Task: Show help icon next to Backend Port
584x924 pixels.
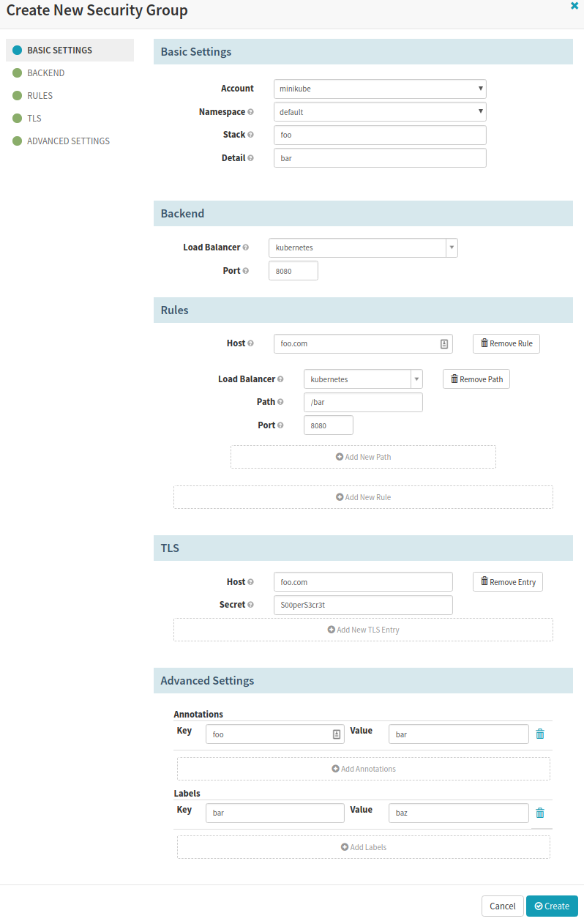Action: pyautogui.click(x=246, y=271)
